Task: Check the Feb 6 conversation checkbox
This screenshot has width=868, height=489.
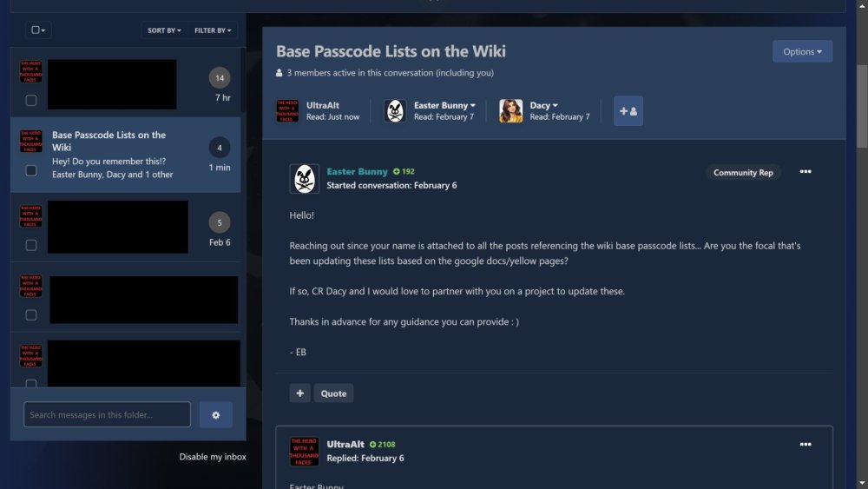Action: click(31, 246)
